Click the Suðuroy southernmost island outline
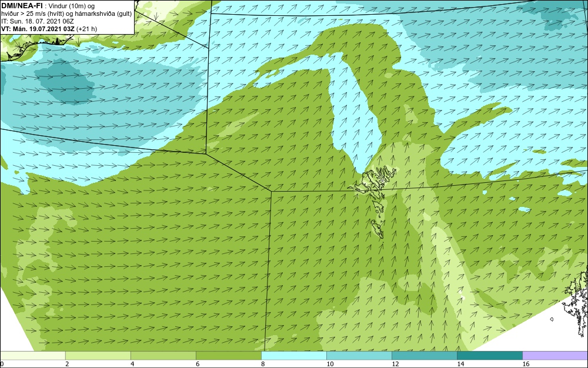 coord(377,229)
